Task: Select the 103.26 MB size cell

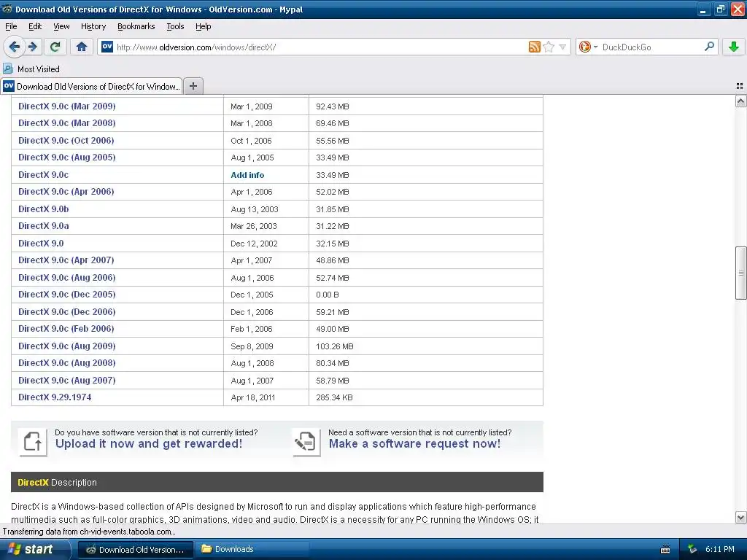Action: click(x=426, y=346)
